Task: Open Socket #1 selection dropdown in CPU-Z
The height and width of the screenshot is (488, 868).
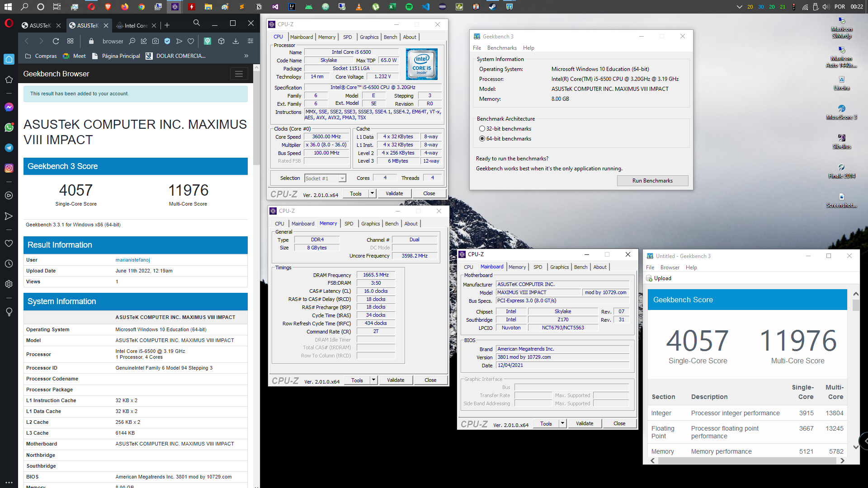Action: 325,178
